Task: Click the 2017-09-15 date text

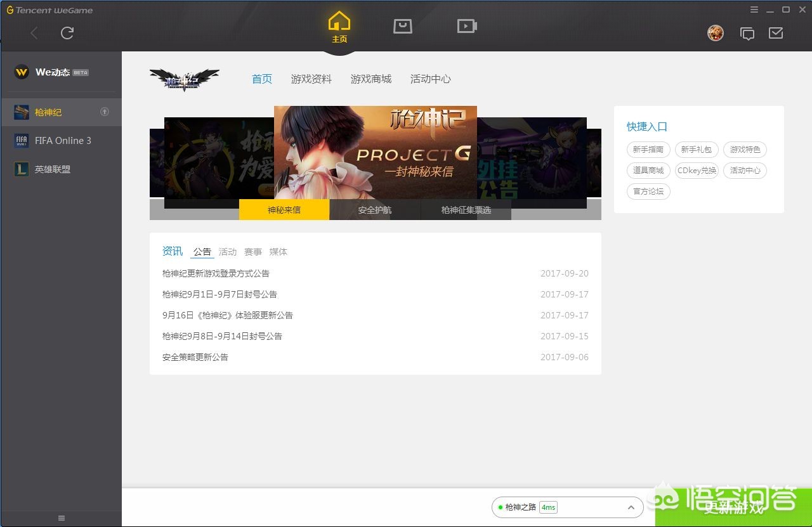Action: tap(565, 336)
